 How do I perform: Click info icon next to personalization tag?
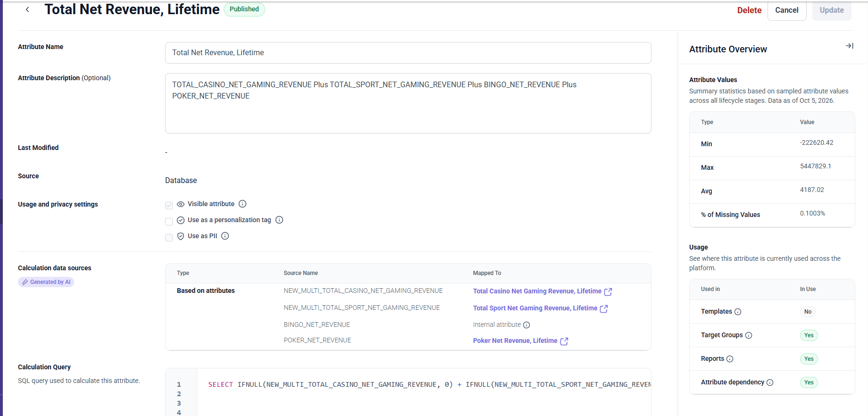point(279,220)
